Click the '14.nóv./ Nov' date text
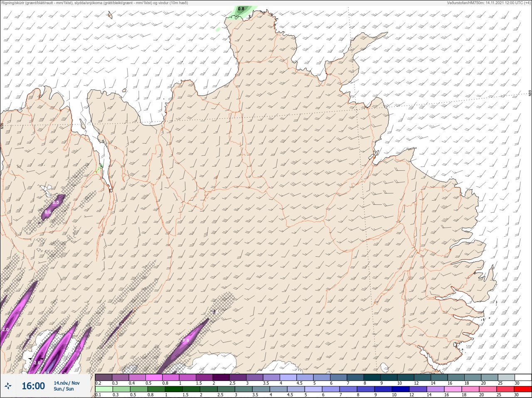 66,383
